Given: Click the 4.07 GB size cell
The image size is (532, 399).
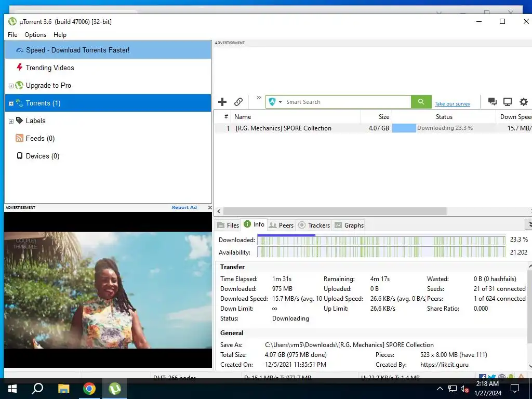Looking at the screenshot, I should tap(379, 128).
